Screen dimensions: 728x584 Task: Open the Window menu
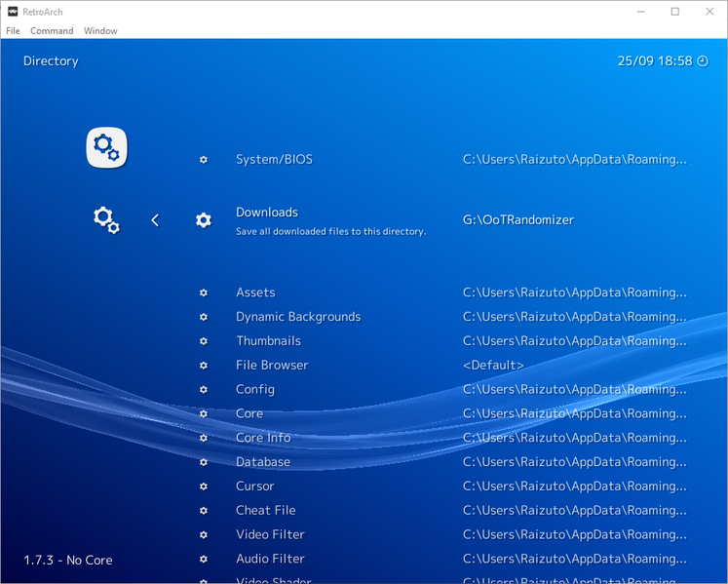point(100,31)
